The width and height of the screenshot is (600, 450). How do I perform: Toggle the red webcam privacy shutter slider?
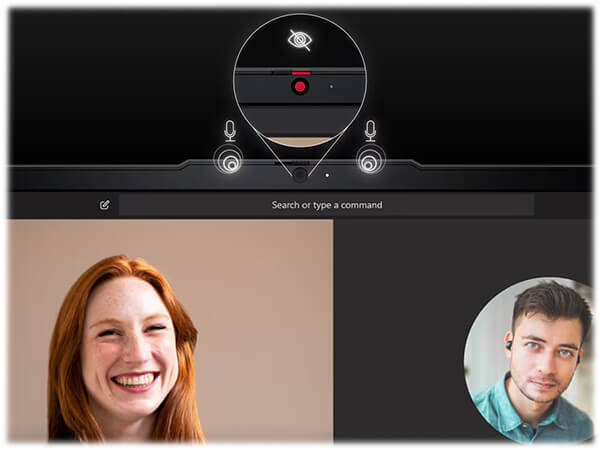(x=300, y=73)
